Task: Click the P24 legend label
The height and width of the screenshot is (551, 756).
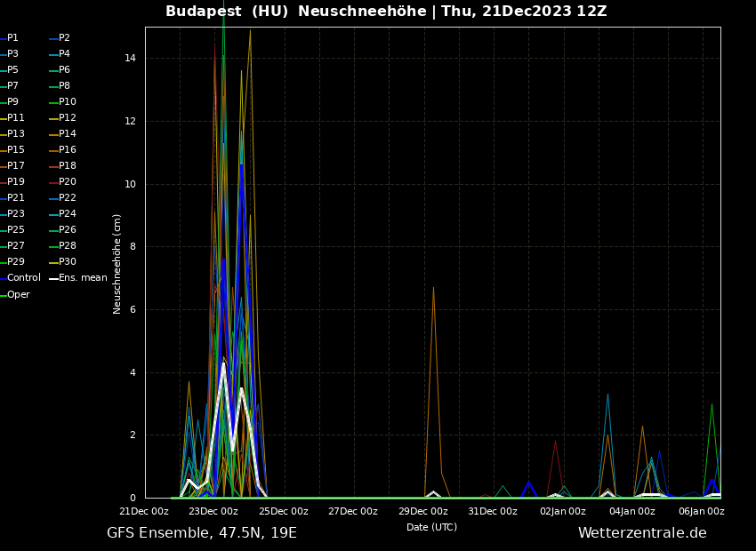Action: pyautogui.click(x=68, y=214)
